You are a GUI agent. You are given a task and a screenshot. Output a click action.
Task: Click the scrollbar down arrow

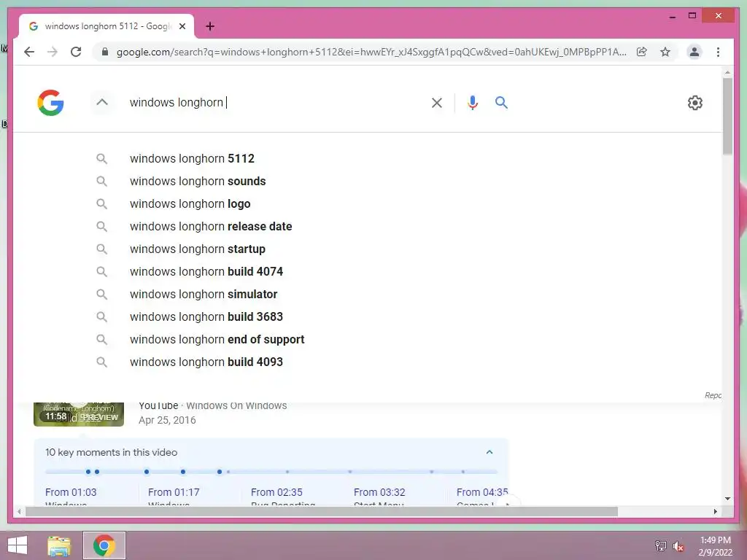point(727,499)
